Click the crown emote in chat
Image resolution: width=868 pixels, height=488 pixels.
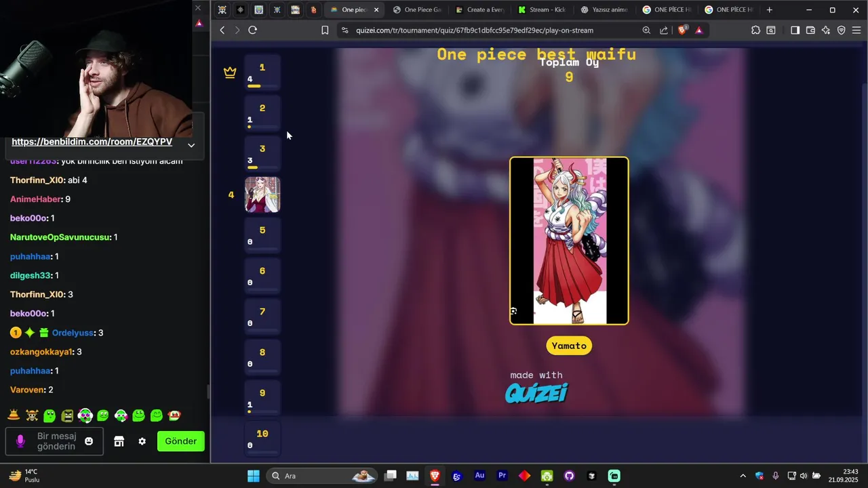point(14,415)
